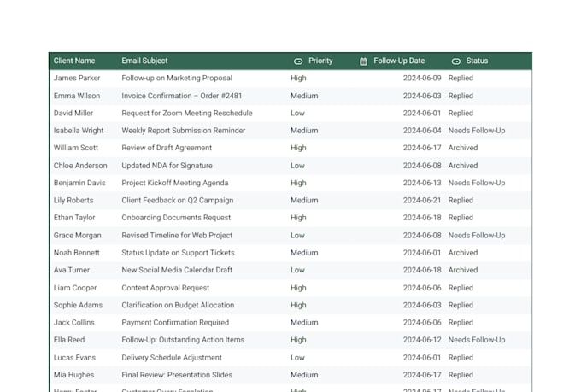
Task: Click 'New Social Media Calendar Draft' cell
Action: click(177, 270)
